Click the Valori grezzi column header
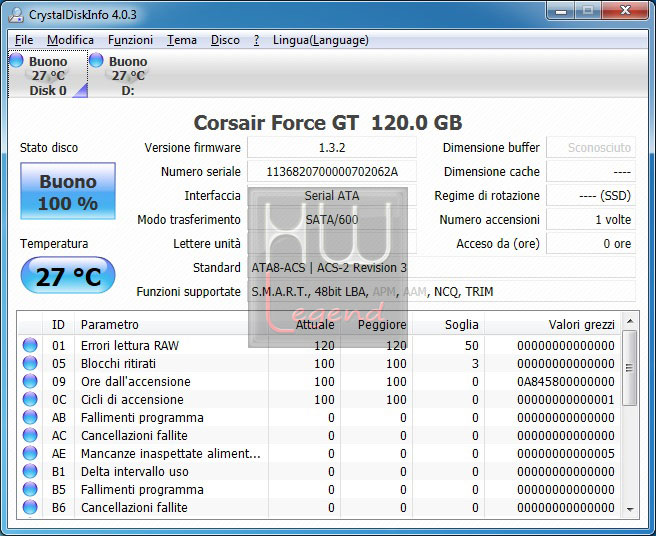The height and width of the screenshot is (536, 656). tap(552, 324)
